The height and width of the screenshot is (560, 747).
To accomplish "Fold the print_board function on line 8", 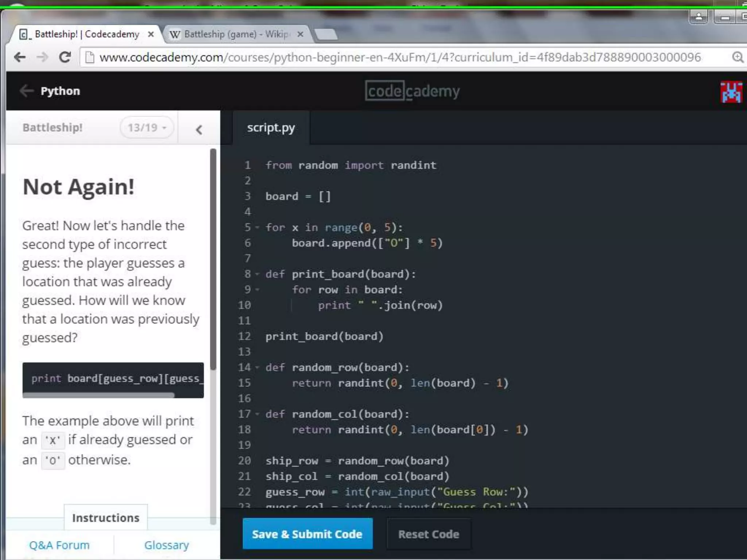I will 257,274.
